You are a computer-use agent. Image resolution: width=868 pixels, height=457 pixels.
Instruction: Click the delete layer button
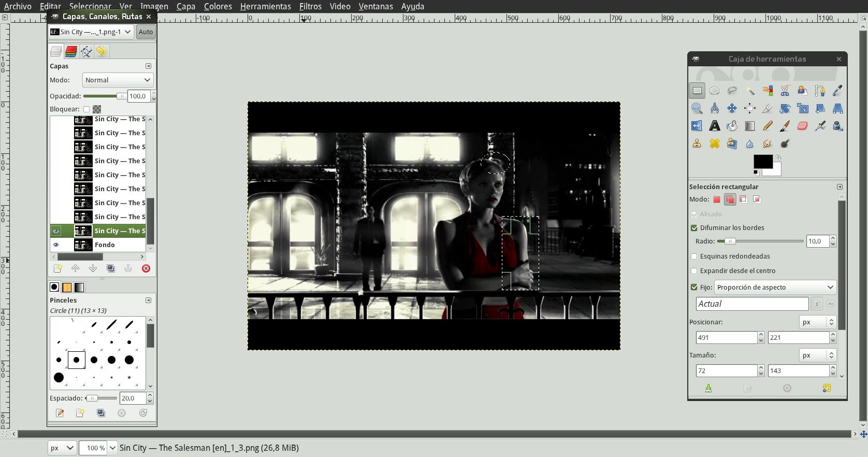coord(146,268)
